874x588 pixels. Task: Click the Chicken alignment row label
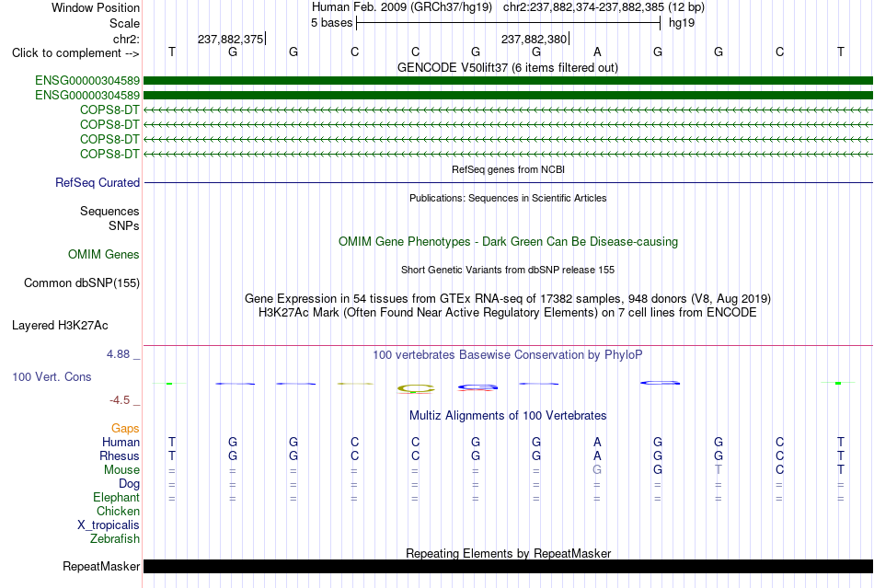(x=118, y=512)
